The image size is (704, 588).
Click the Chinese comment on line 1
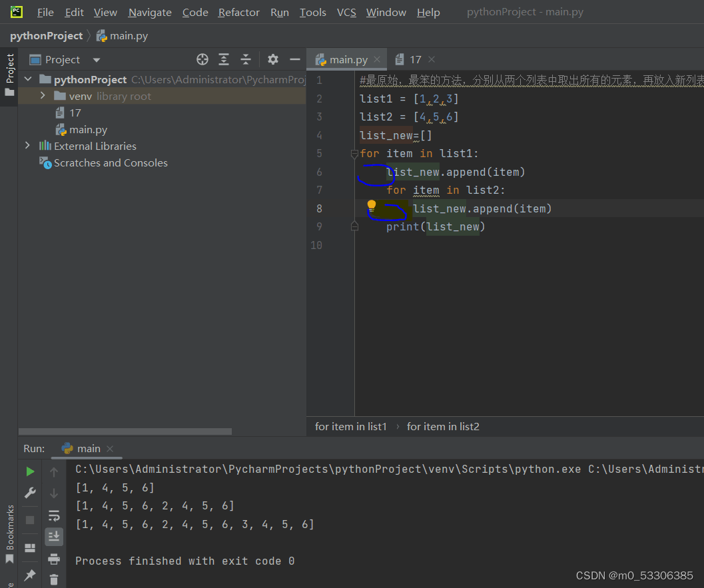point(531,81)
